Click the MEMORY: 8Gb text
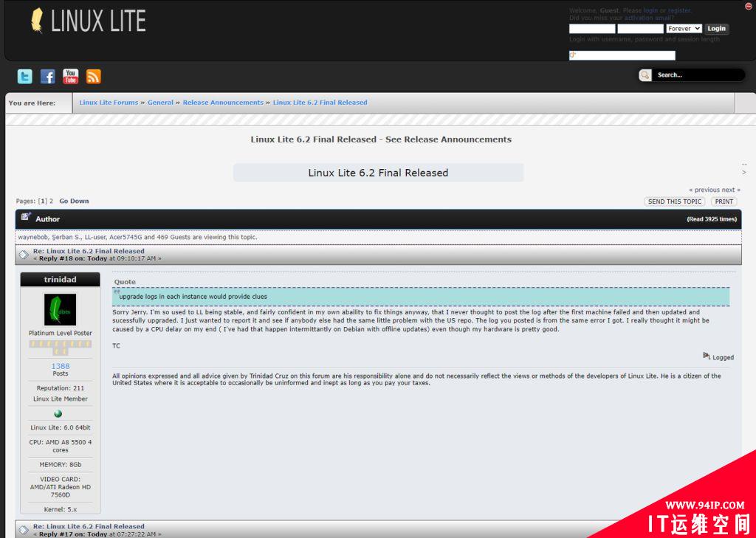756x538 pixels. tap(61, 465)
